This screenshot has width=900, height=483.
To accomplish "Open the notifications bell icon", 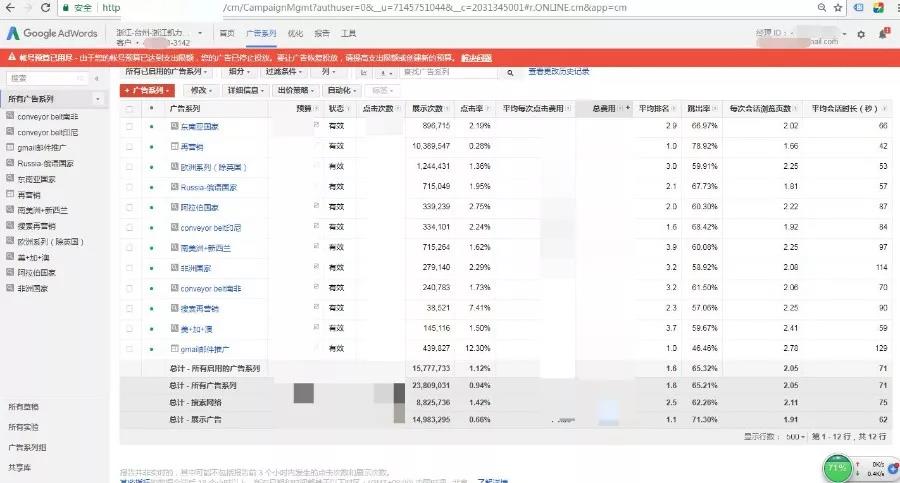I will coord(884,34).
